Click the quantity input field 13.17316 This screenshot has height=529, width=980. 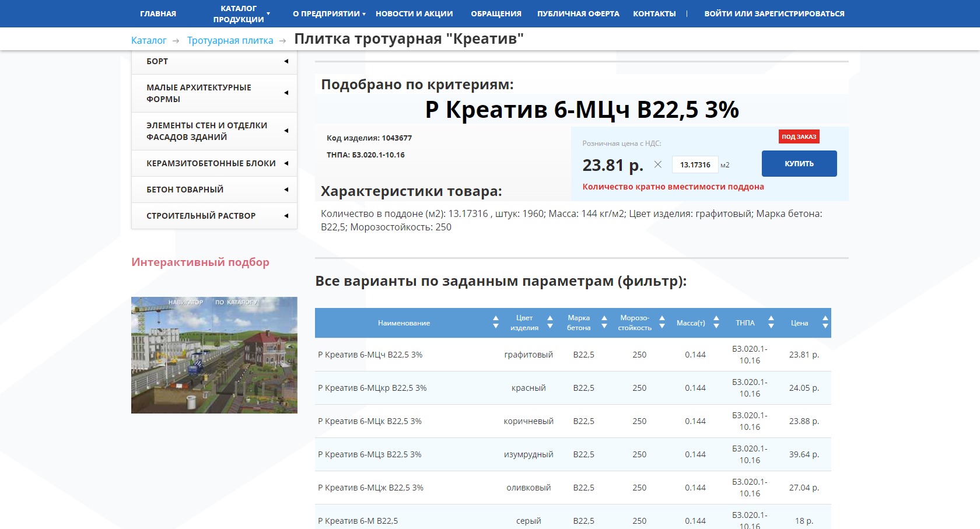(x=695, y=165)
